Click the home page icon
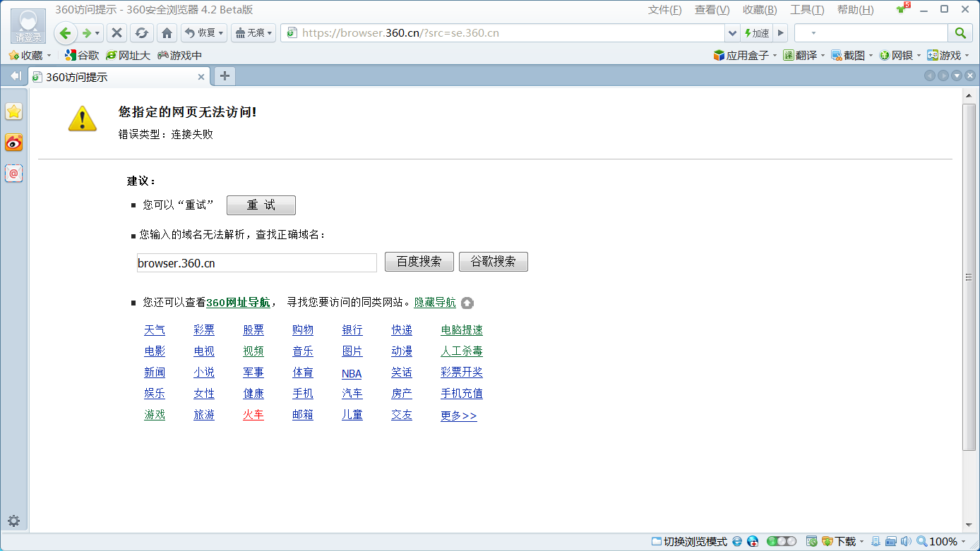980x551 pixels. pyautogui.click(x=167, y=33)
